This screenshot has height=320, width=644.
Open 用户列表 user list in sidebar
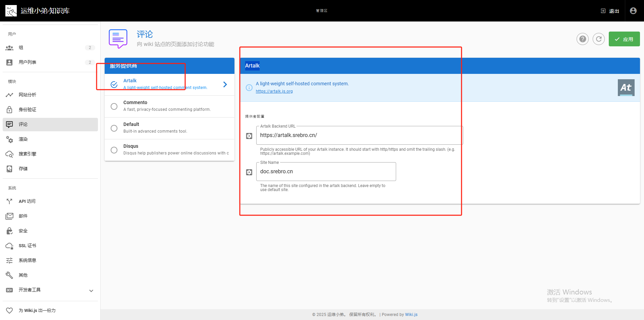50,62
